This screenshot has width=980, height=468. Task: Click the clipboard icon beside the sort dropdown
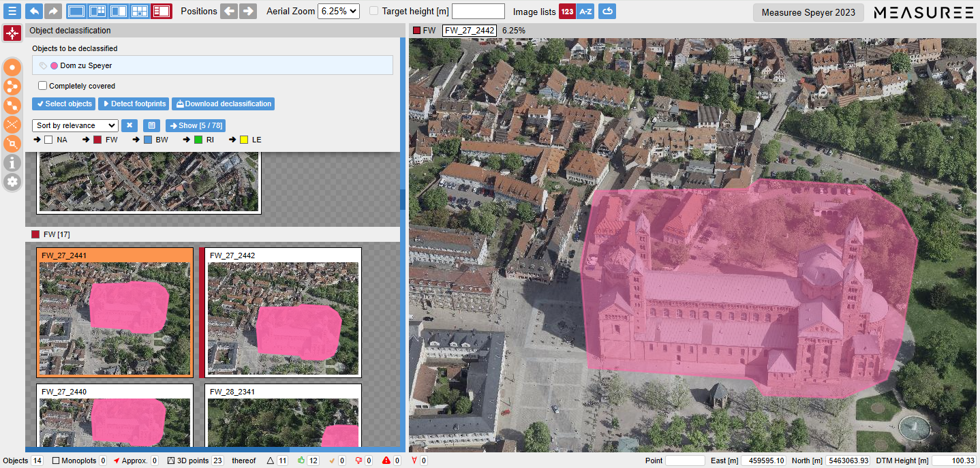click(151, 125)
